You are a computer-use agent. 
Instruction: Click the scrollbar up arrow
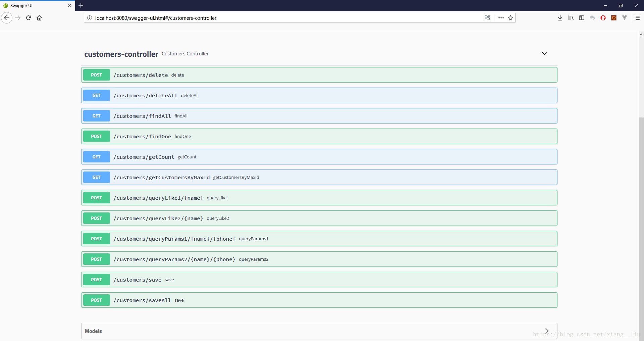pos(641,34)
